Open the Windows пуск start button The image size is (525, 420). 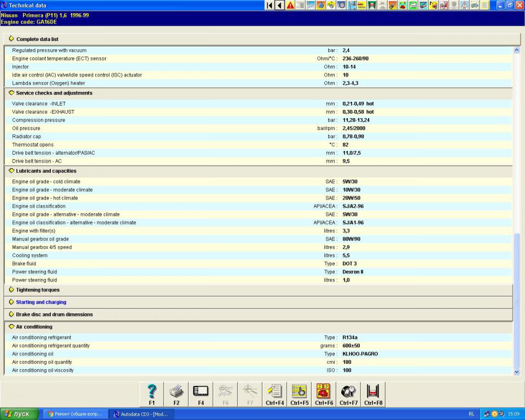(20, 415)
